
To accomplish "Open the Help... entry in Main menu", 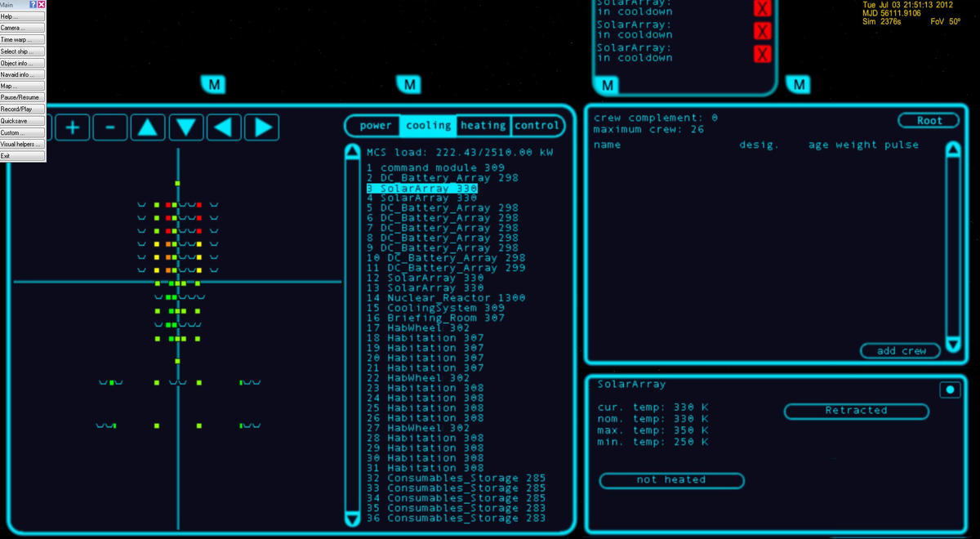I will 23,16.
